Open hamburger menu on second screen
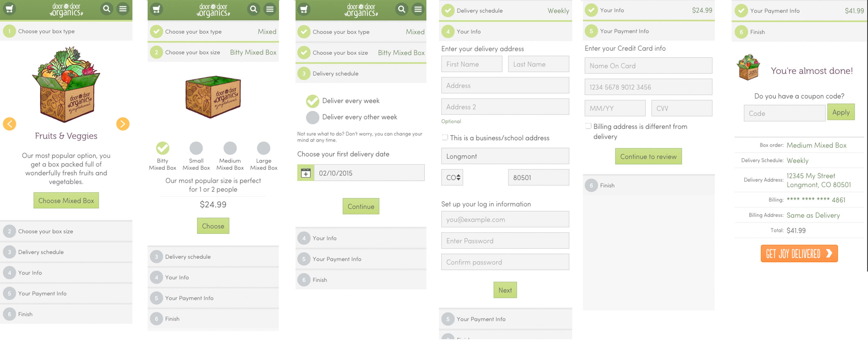The height and width of the screenshot is (340, 868). point(270,9)
